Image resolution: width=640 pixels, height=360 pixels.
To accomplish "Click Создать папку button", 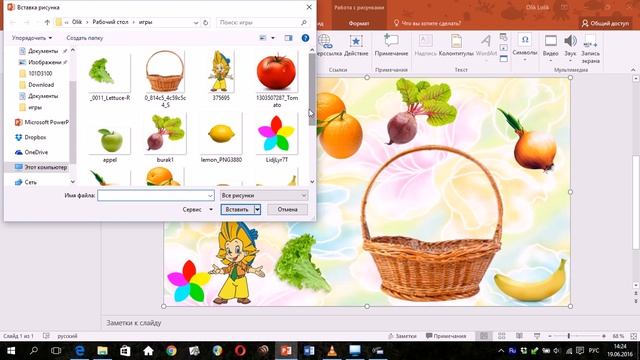I will tap(84, 38).
